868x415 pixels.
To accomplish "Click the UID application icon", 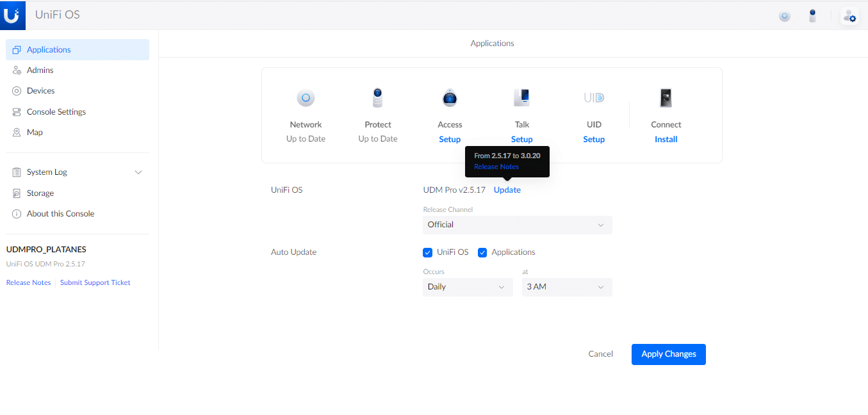I will pos(594,97).
